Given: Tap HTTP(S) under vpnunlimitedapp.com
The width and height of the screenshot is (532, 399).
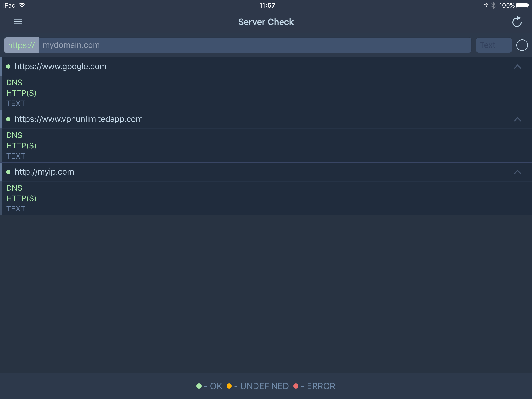Looking at the screenshot, I should 21,146.
